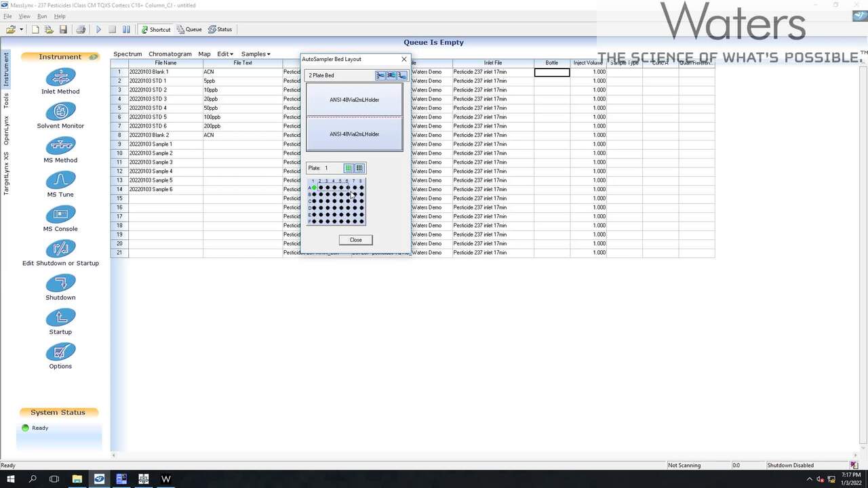
Task: Open the Inlet Method editor
Action: tap(60, 77)
